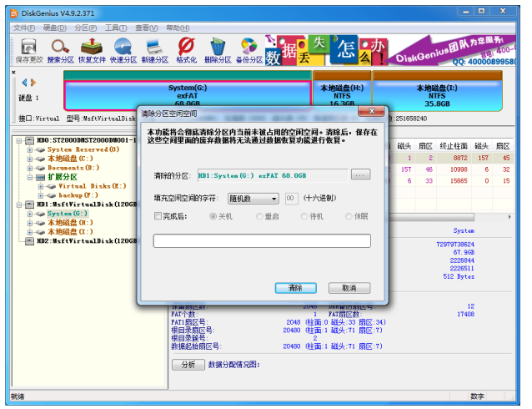The height and width of the screenshot is (409, 532).
Task: Click the drive icon next to Virtual Disks (E:)
Action: tap(51, 186)
